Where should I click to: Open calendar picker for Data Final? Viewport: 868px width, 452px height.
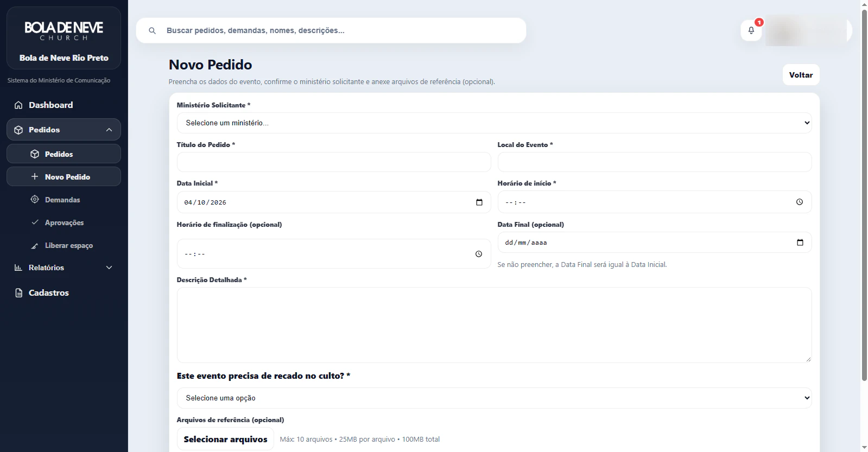click(x=800, y=243)
